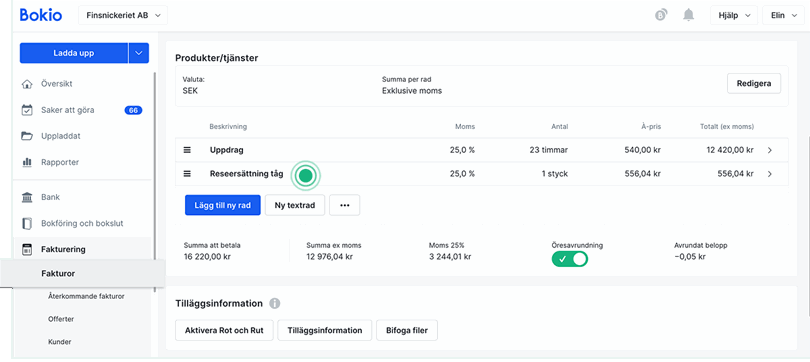Click the 66 badge on Saker att göra
The height and width of the screenshot is (362, 810).
[133, 110]
